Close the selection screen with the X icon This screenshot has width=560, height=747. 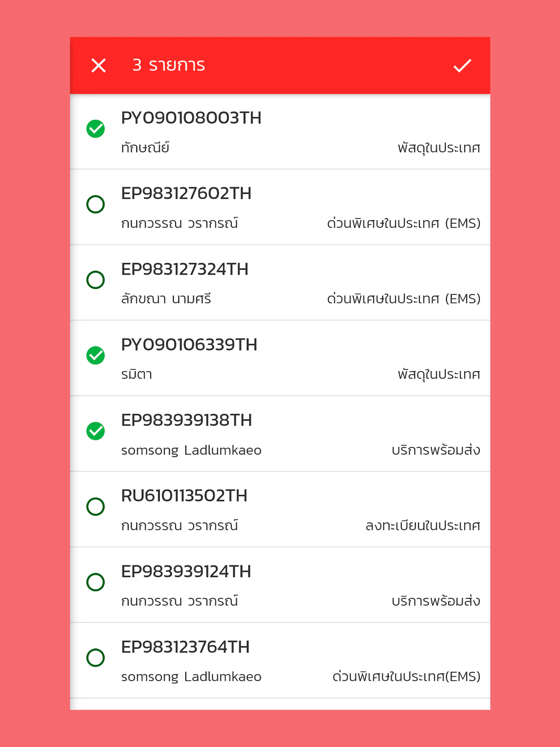point(99,66)
